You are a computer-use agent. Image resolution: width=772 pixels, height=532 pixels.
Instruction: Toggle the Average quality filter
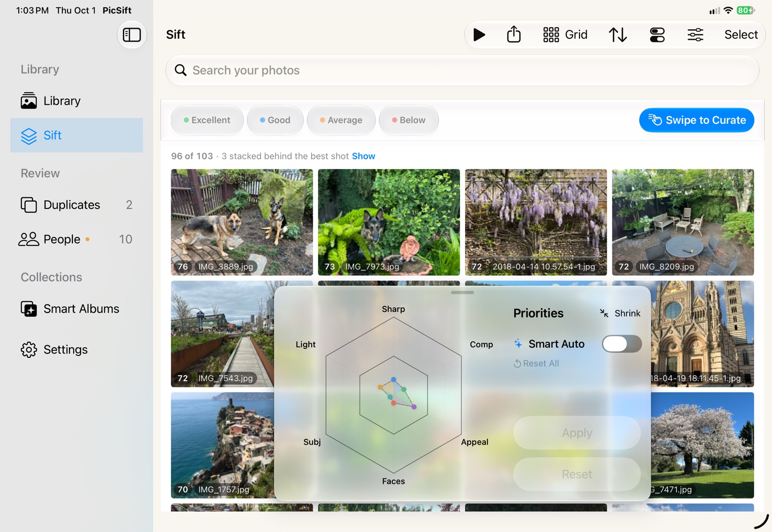(x=341, y=120)
